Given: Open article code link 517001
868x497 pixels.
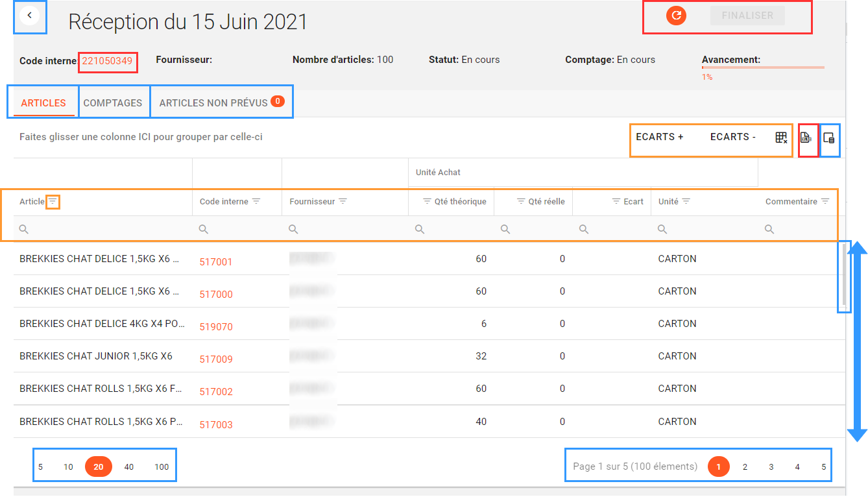Looking at the screenshot, I should 216,262.
